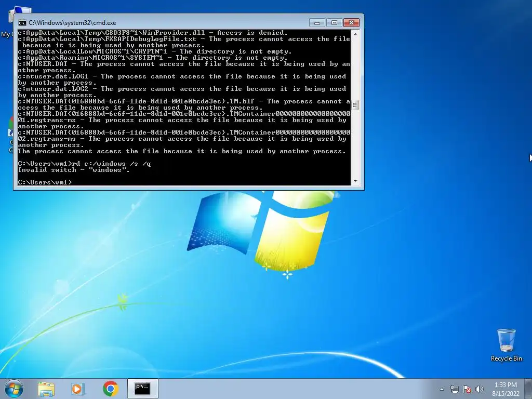Click the command prompt scrollbar thumb

click(x=355, y=105)
